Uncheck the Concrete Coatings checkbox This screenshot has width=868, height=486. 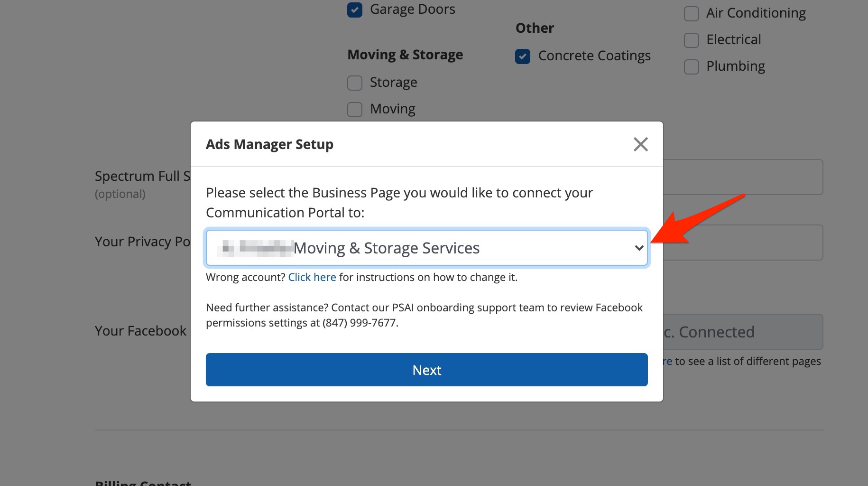[x=523, y=56]
